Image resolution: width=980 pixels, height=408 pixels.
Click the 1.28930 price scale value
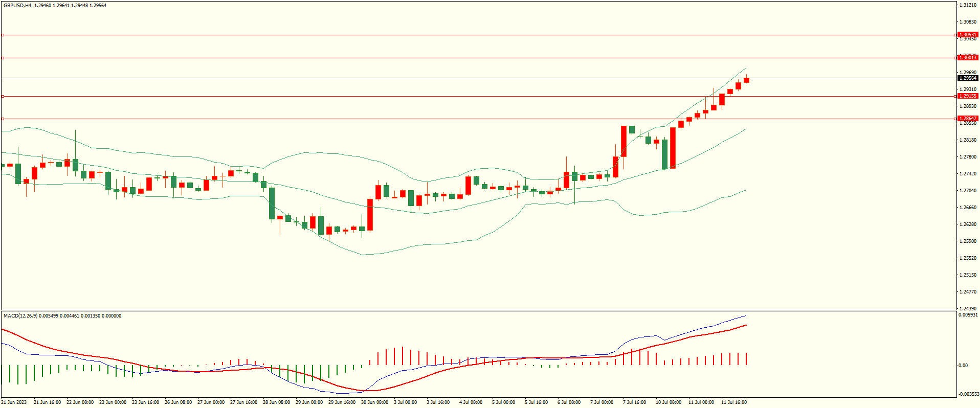[x=968, y=106]
